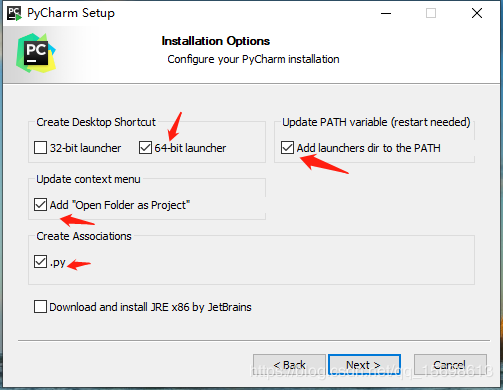Uncheck Add "Open Folder as Project" option
Viewport: 503px width, 390px height.
40,205
